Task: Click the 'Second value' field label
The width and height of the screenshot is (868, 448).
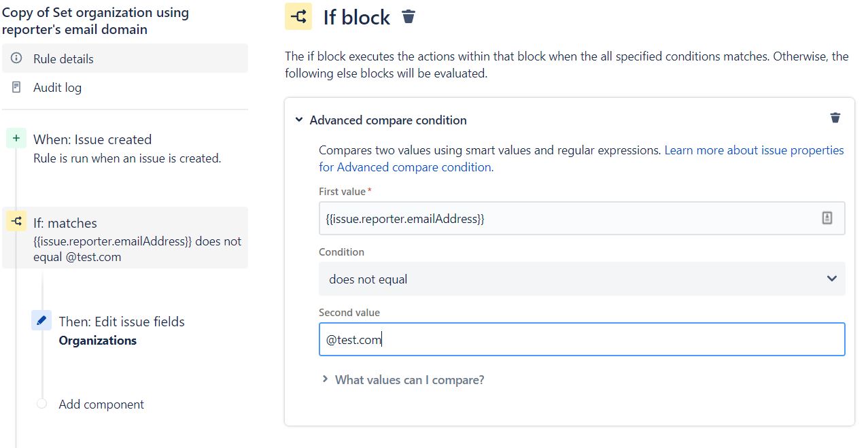Action: pyautogui.click(x=349, y=313)
